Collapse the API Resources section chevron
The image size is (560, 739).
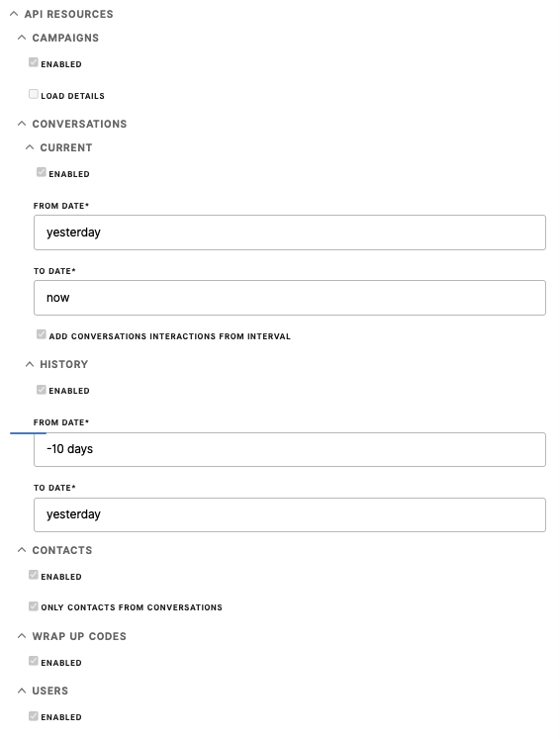point(14,14)
